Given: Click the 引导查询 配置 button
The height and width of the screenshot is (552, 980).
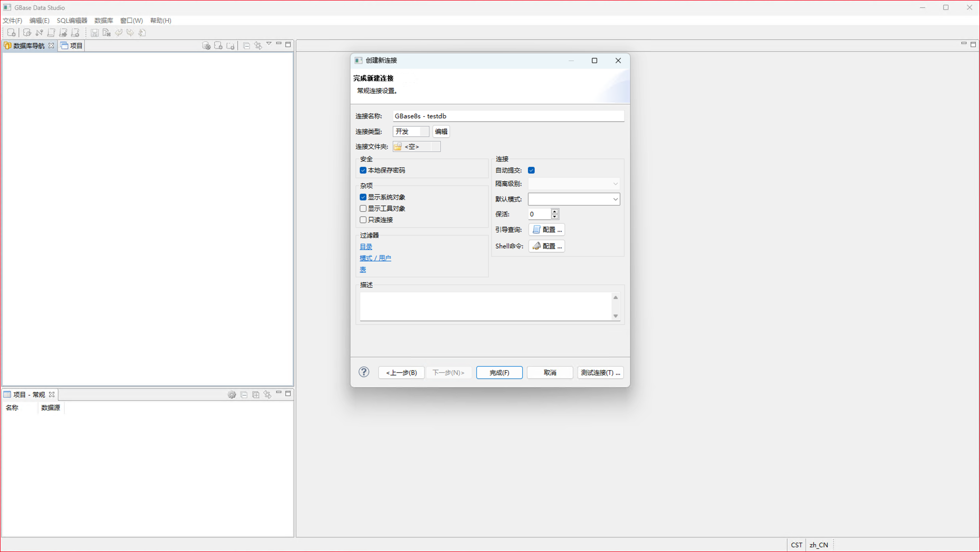Looking at the screenshot, I should [x=547, y=230].
